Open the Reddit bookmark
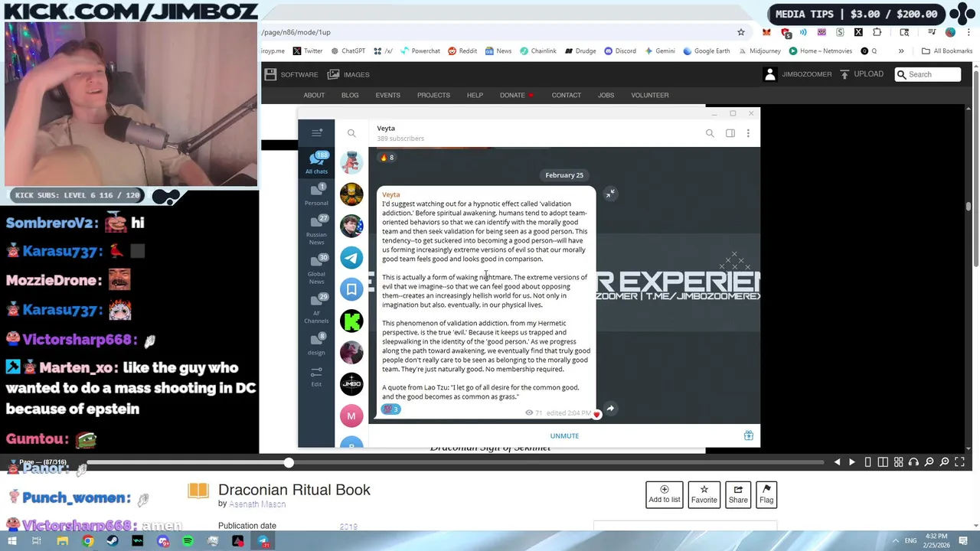Viewport: 980px width, 551px height. tap(462, 51)
